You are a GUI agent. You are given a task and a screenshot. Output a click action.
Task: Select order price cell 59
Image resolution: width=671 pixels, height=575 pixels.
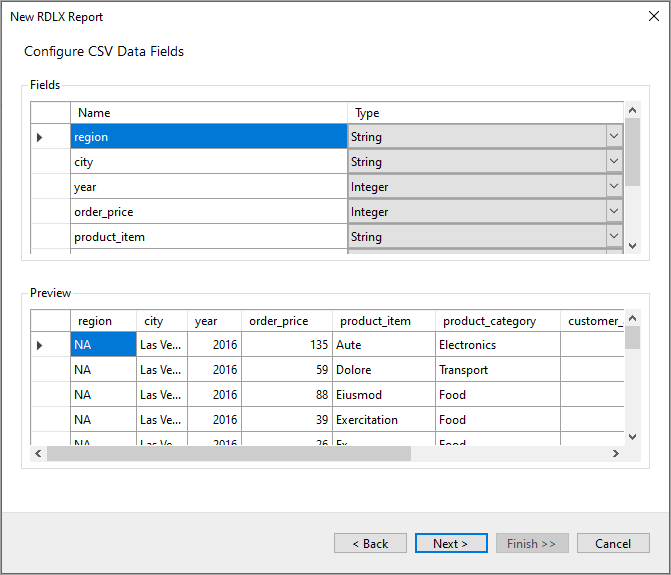(x=287, y=370)
